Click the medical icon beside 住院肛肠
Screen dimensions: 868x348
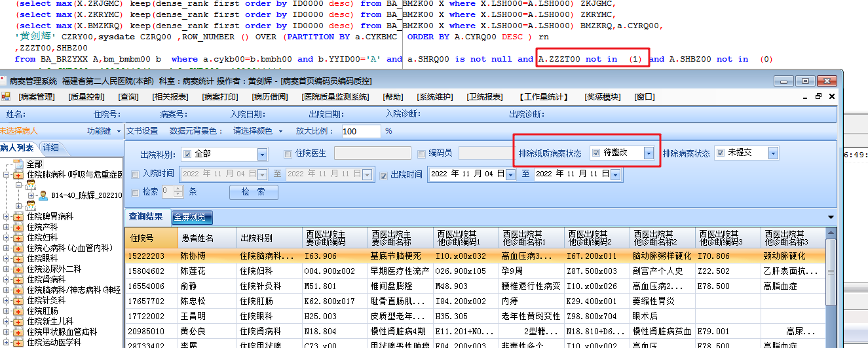click(19, 311)
